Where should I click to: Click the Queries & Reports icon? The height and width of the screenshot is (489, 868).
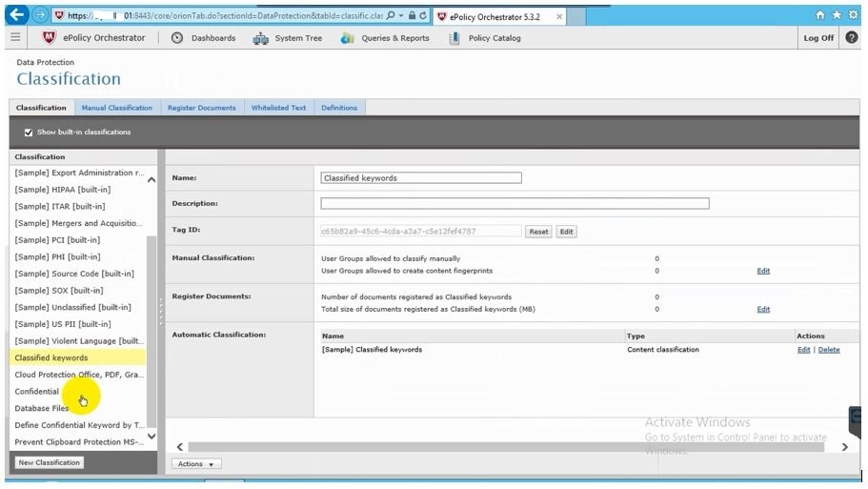pos(347,38)
